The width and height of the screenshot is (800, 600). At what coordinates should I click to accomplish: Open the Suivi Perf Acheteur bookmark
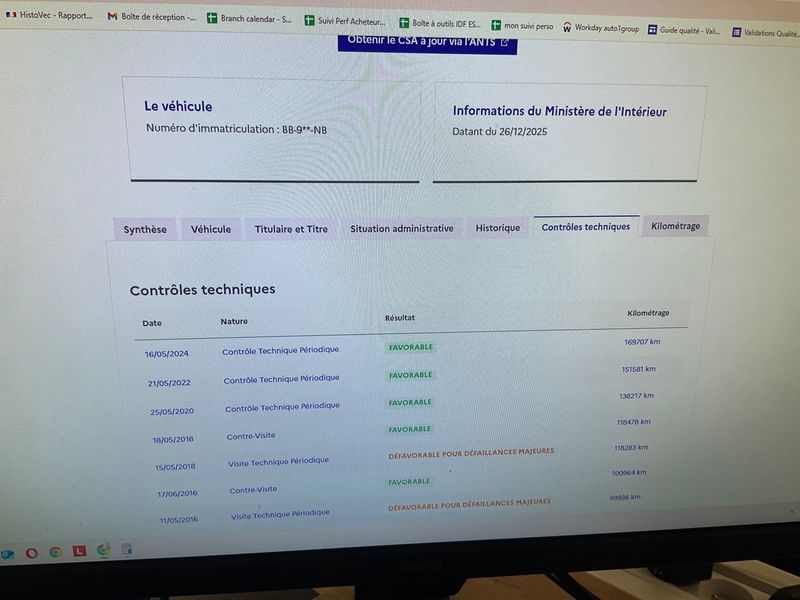point(345,21)
